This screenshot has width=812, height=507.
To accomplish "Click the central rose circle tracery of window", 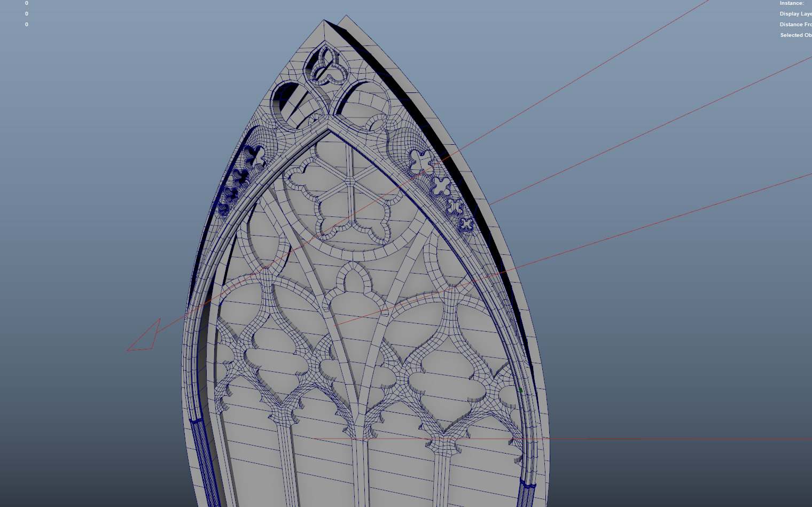I will tap(350, 197).
